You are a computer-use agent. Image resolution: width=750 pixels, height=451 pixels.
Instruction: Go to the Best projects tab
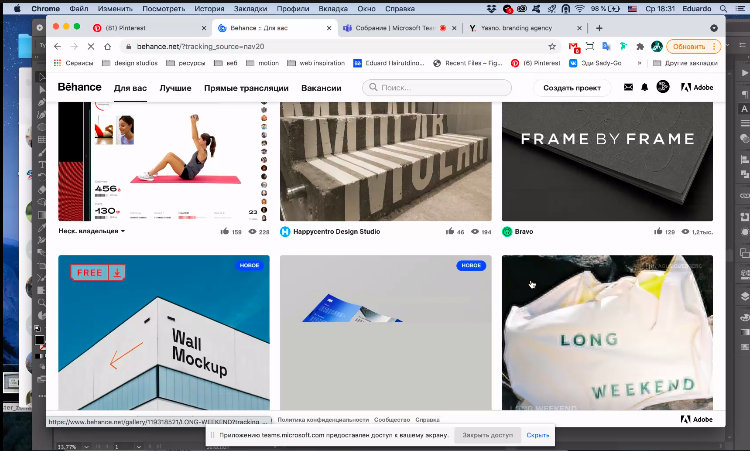176,88
